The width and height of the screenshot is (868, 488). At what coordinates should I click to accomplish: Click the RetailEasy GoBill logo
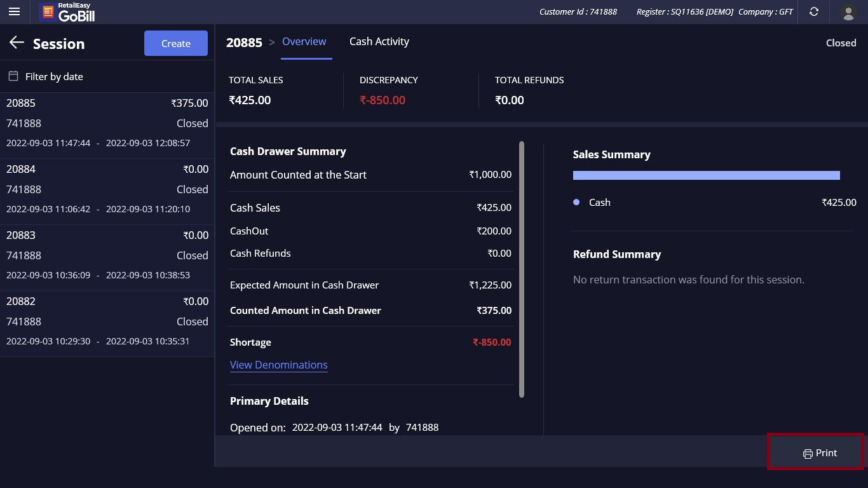[x=67, y=12]
